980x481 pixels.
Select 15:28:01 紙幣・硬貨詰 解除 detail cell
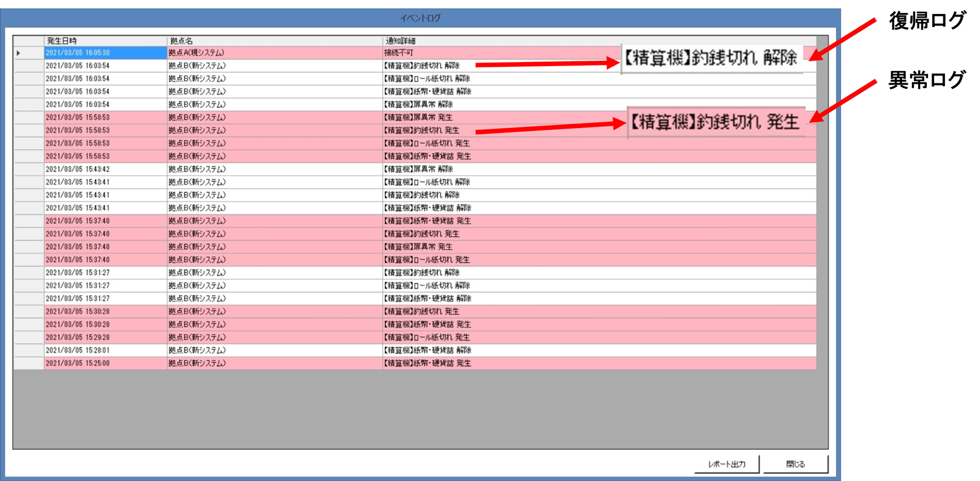click(x=599, y=350)
